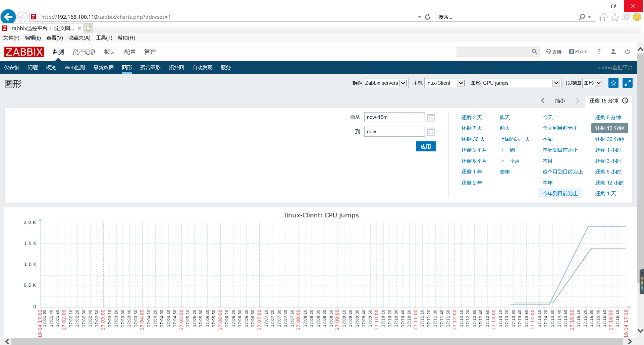Refresh the page with reload icon
644x345 pixels.
[428, 17]
